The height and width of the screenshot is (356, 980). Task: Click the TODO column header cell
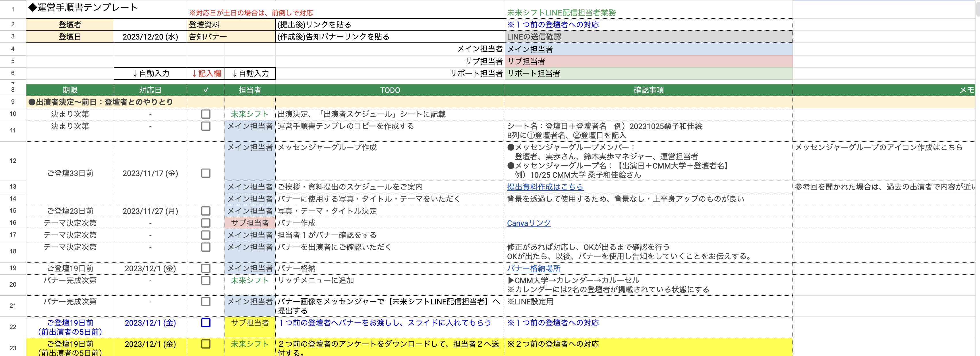click(x=390, y=90)
